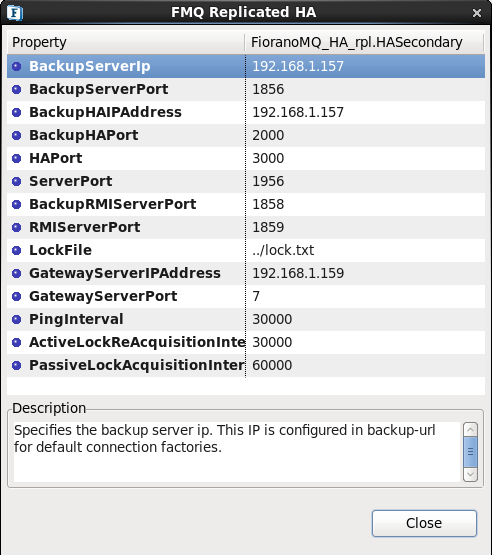Click the bullet icon next to HAPort
Screen dimensions: 492x555
(x=17, y=158)
